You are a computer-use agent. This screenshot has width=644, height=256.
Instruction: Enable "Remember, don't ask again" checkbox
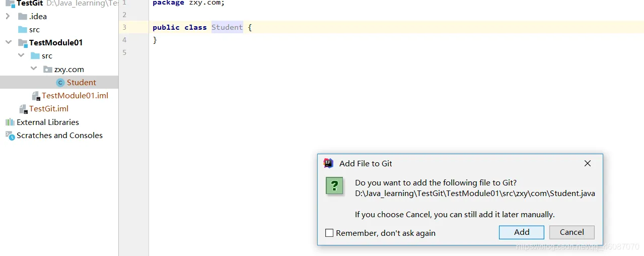(329, 233)
